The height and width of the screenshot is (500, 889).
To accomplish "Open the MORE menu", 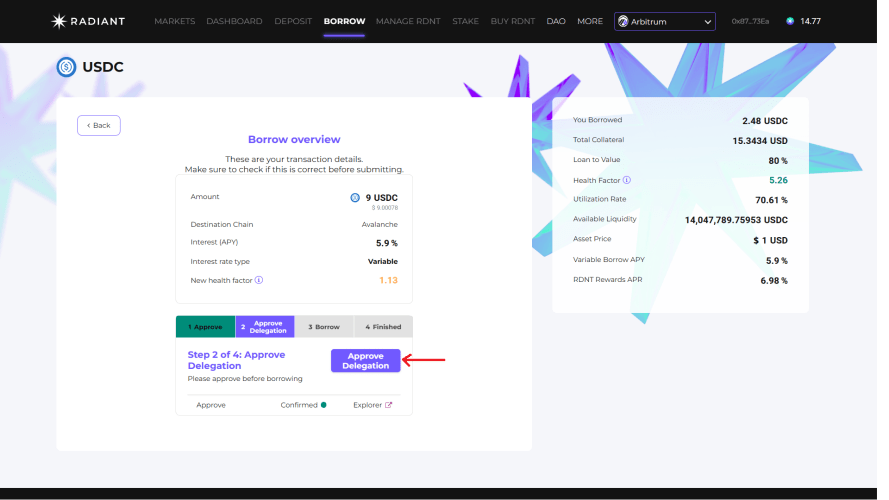I will 590,22.
